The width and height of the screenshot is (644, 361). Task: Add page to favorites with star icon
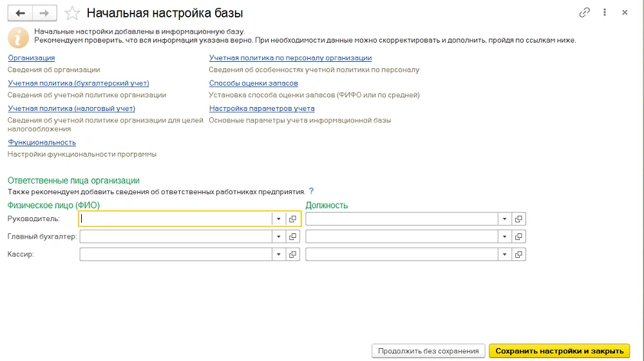pos(72,13)
